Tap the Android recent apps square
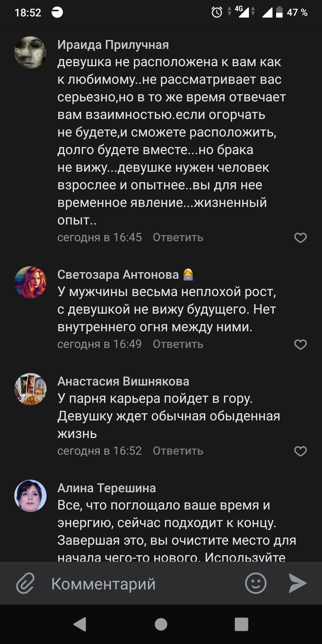Screen dimensions: 322x644 (x=241, y=624)
